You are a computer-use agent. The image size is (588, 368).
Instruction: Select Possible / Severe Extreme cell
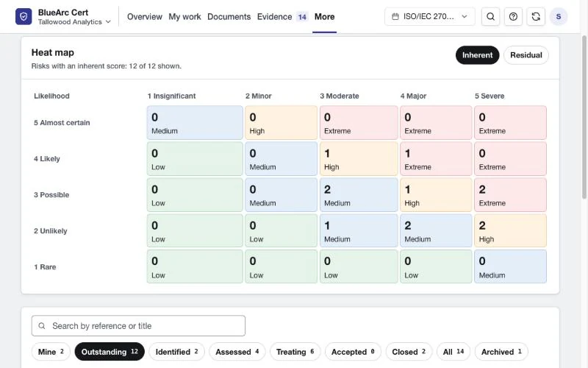pyautogui.click(x=510, y=194)
